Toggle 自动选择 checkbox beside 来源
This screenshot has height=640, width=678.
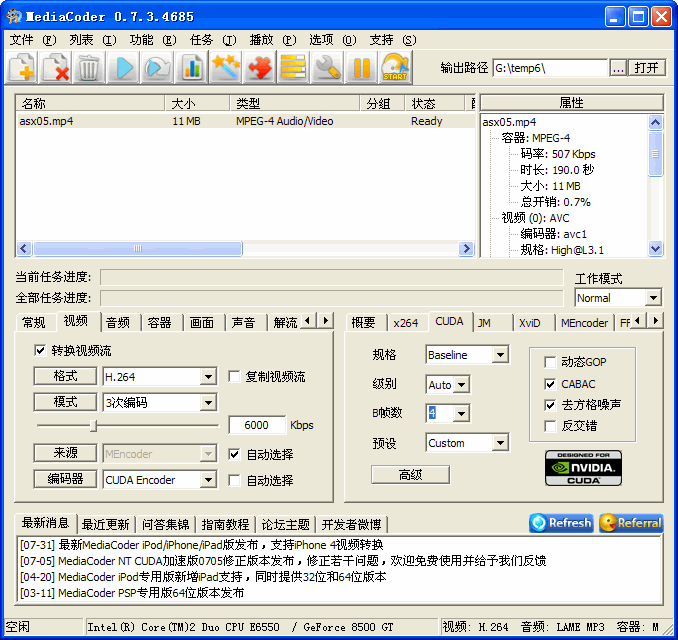(234, 454)
